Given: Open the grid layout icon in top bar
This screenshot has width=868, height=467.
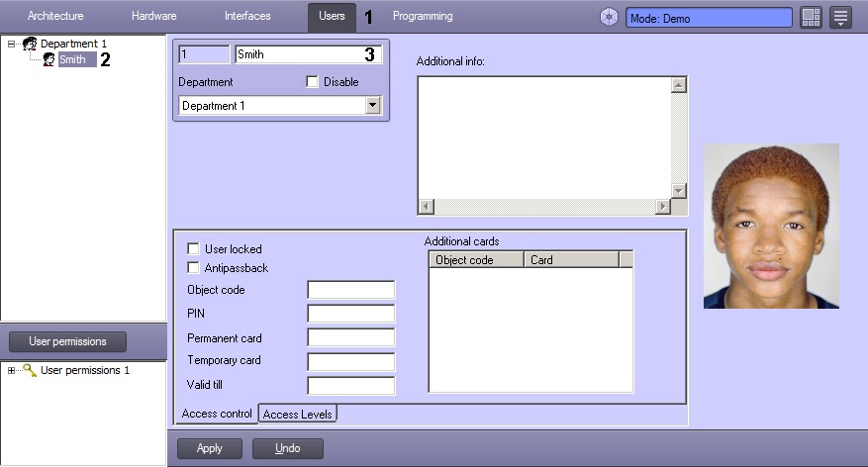Looking at the screenshot, I should (x=811, y=17).
